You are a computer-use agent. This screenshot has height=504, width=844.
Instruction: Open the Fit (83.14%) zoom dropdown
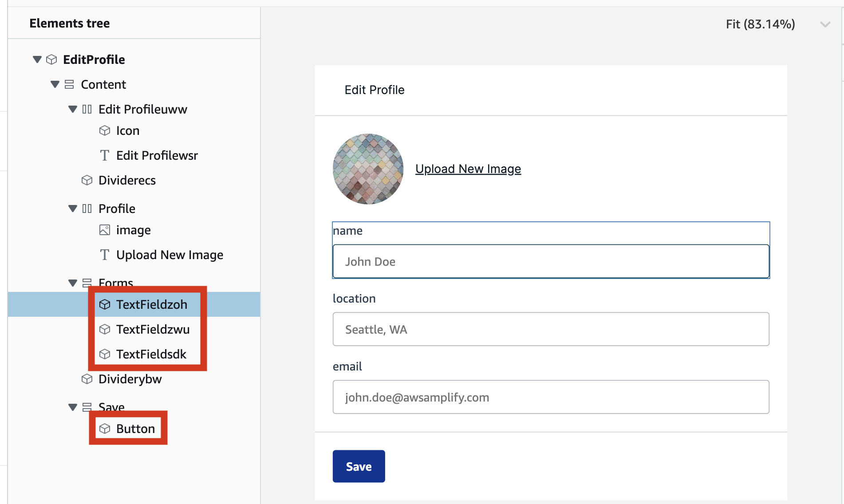(825, 24)
